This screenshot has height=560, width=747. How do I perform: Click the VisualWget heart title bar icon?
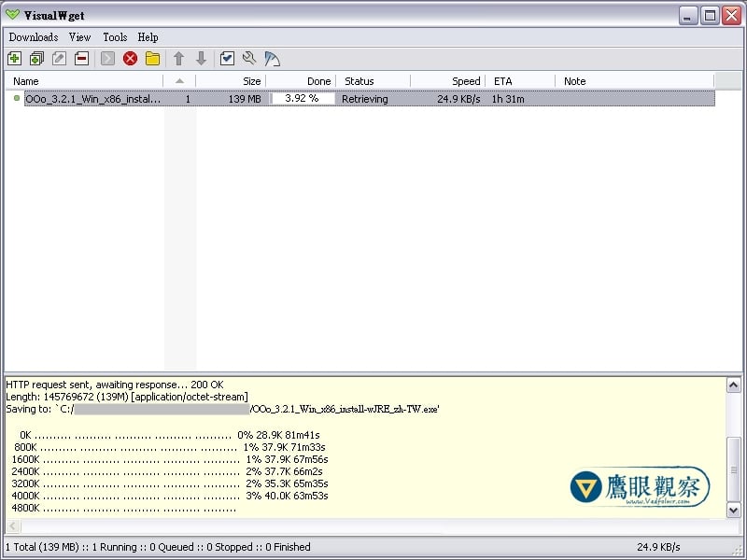(13, 15)
